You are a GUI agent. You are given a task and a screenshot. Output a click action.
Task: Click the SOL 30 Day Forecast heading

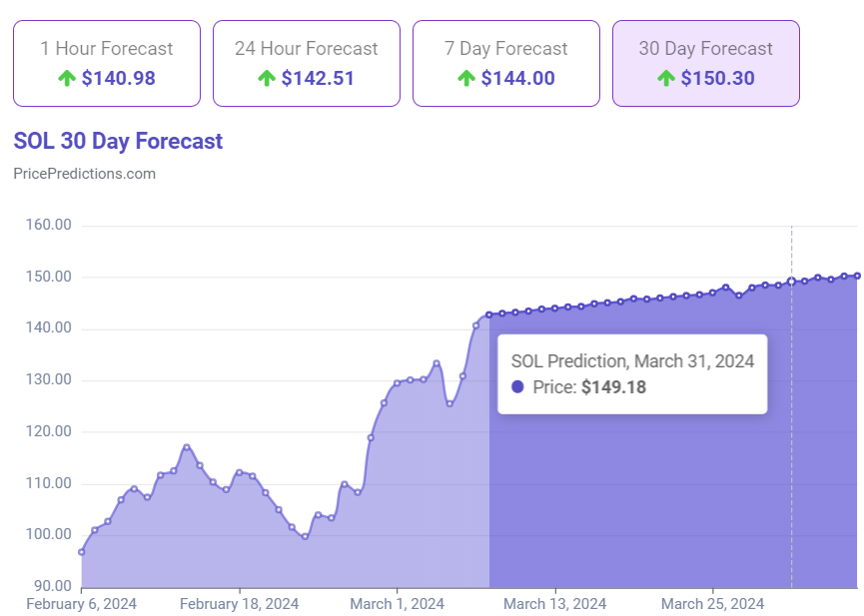click(118, 141)
